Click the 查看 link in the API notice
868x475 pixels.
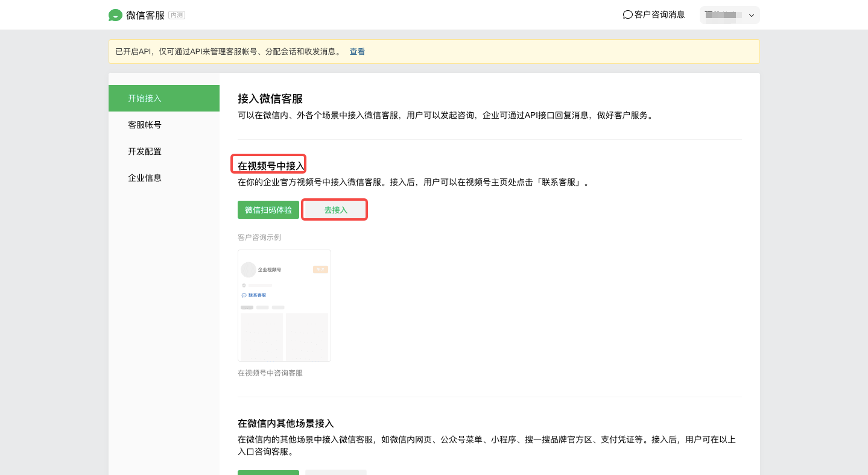click(357, 52)
